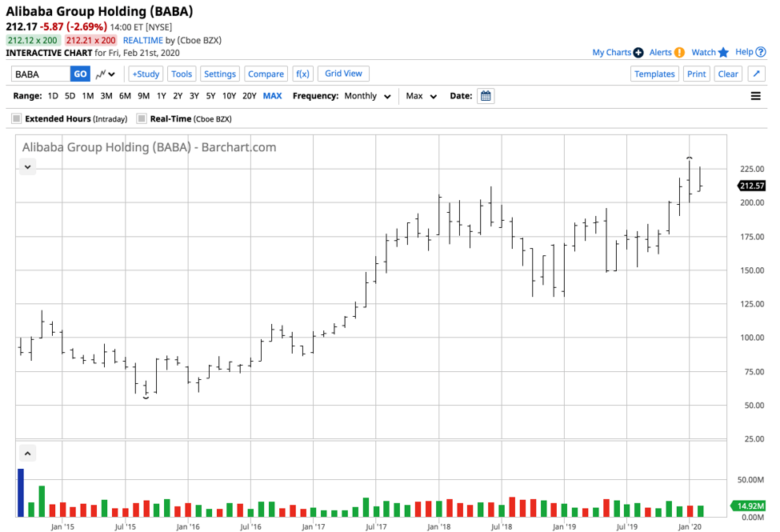
Task: Select the 2Y range
Action: pyautogui.click(x=178, y=96)
